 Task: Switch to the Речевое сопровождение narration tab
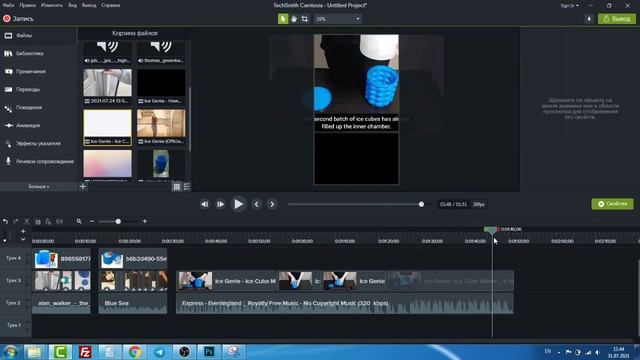pos(38,161)
